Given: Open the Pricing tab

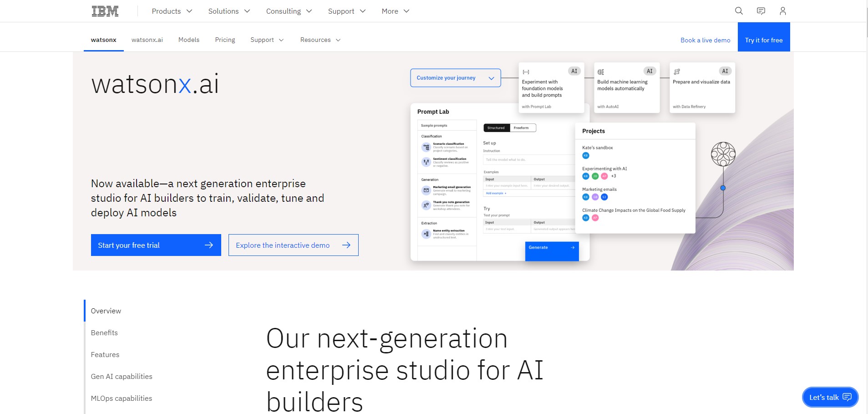Looking at the screenshot, I should (225, 40).
